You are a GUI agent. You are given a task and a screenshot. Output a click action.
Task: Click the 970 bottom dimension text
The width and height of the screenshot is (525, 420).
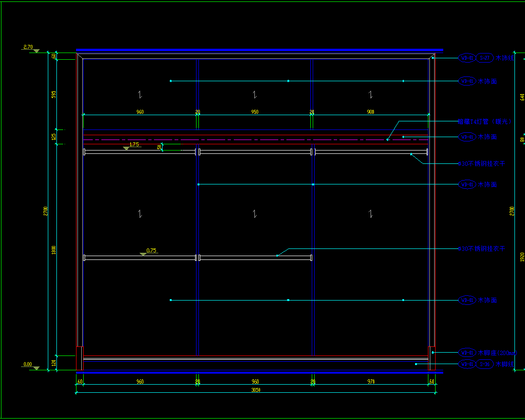[x=371, y=382]
